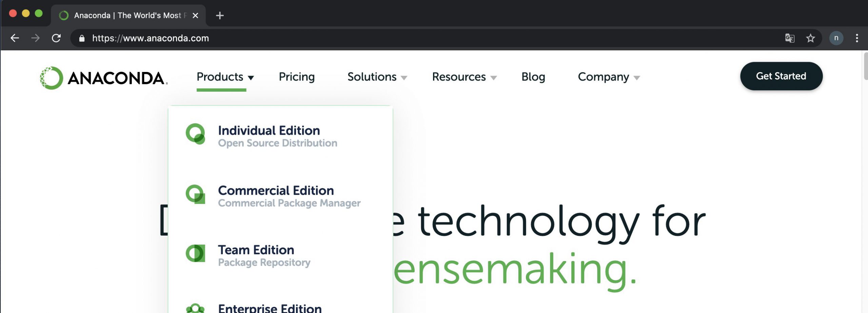Viewport: 868px width, 313px height.
Task: Close the Anaconda browser tab
Action: [x=195, y=16]
